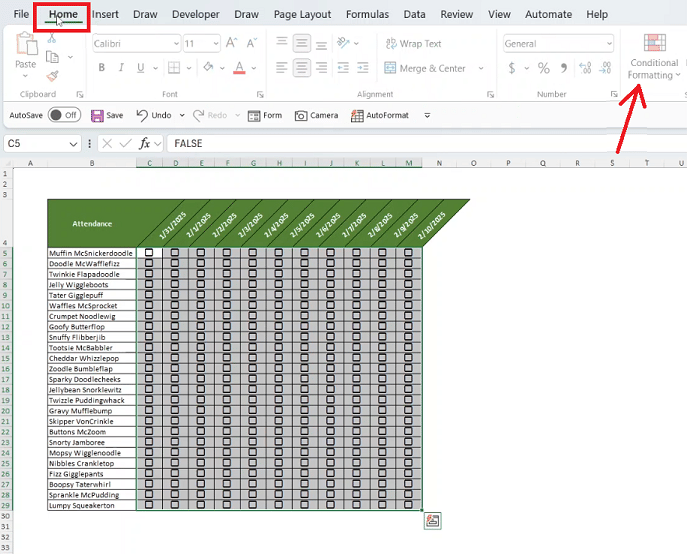Decrease font size with smaller A
The image size is (687, 554).
click(x=251, y=43)
